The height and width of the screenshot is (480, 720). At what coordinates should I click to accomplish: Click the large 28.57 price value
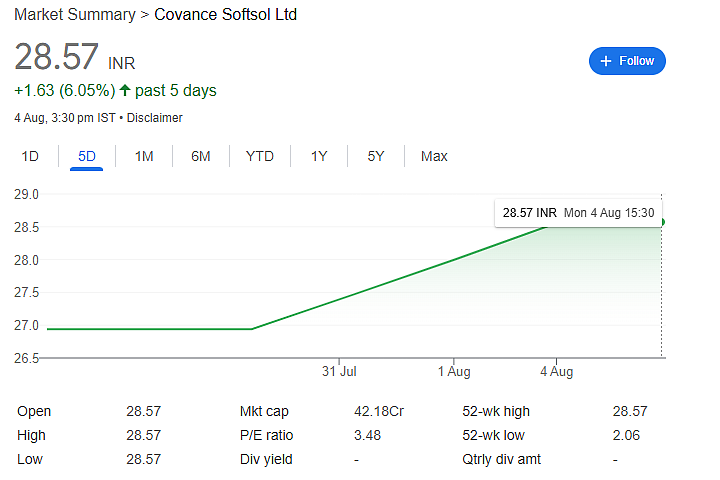click(56, 56)
